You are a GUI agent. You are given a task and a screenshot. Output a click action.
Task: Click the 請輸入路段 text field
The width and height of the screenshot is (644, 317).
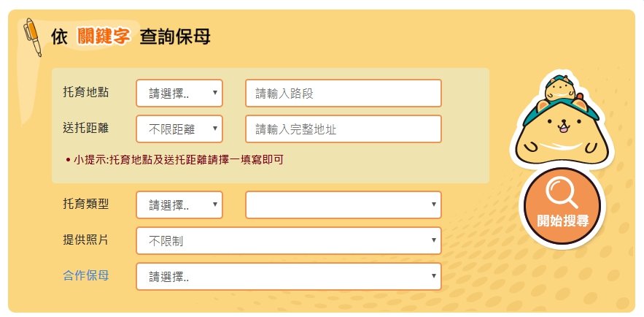[x=344, y=93]
